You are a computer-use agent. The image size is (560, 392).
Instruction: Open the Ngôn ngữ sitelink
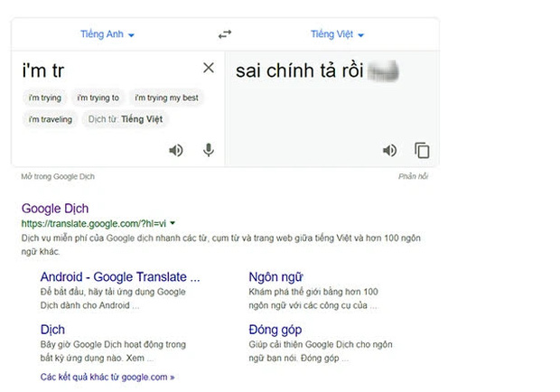coord(275,277)
